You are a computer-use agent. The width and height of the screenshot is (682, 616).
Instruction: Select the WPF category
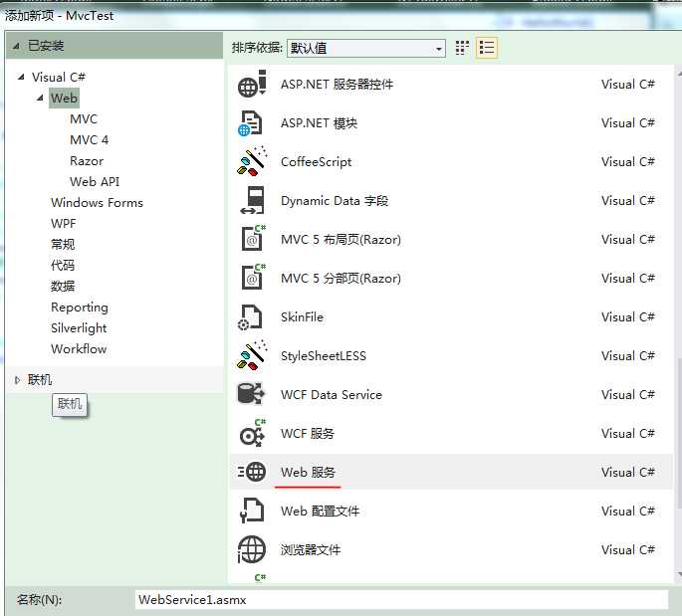(x=64, y=224)
